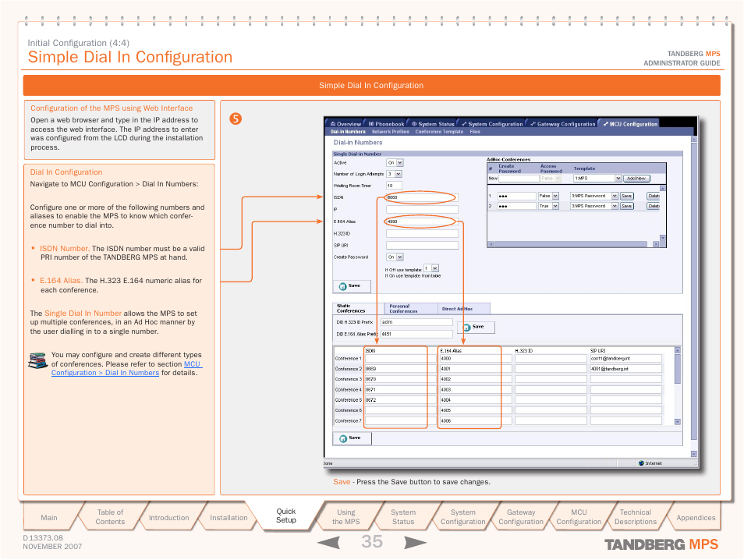This screenshot has height=560, width=744.
Task: Open web interface Gateway Configuration tab
Action: click(563, 124)
